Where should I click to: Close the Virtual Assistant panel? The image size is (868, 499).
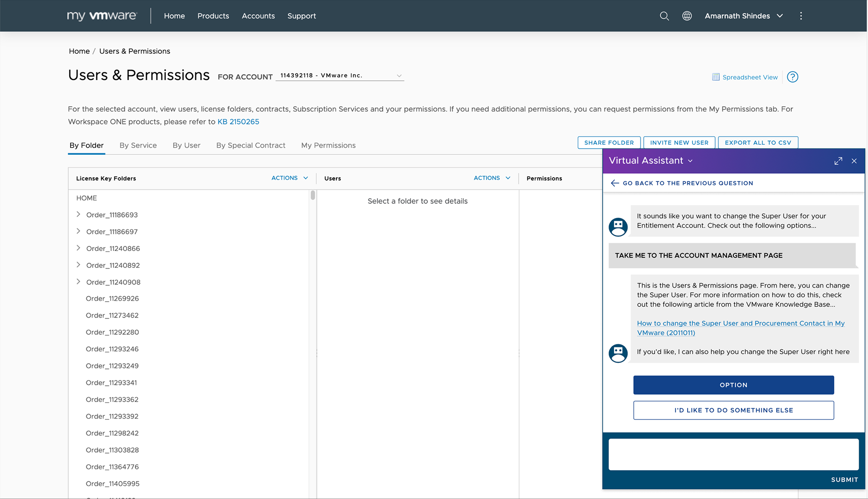tap(854, 161)
